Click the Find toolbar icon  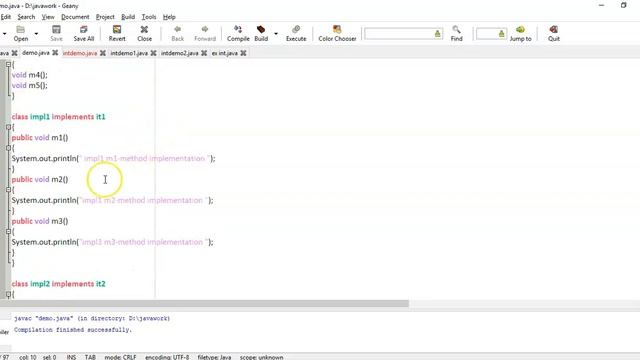pyautogui.click(x=456, y=33)
